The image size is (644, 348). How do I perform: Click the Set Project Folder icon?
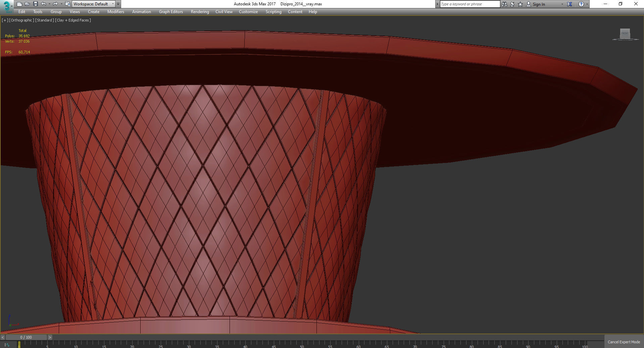tap(67, 4)
